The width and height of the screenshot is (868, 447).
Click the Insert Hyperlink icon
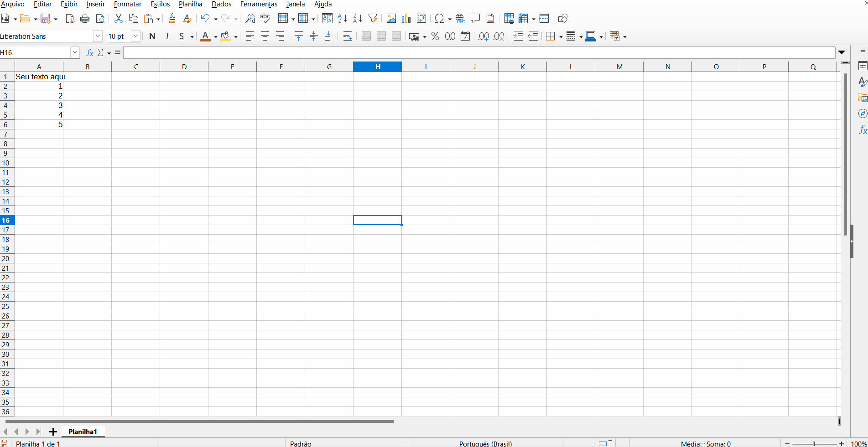click(x=460, y=18)
